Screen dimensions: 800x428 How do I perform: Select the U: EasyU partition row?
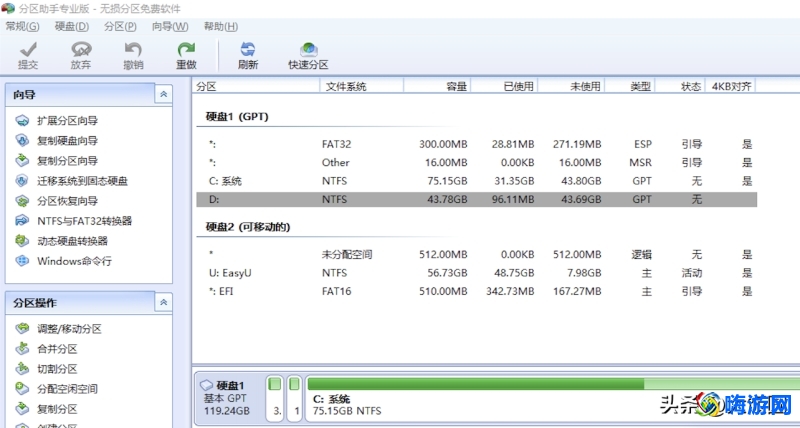[x=477, y=273]
